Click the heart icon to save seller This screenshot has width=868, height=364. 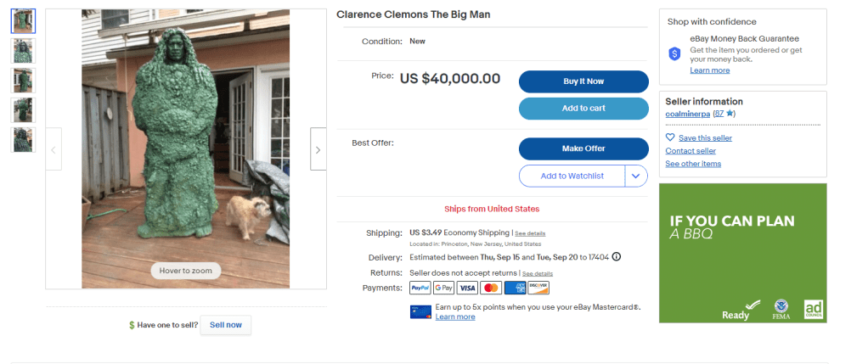tap(670, 137)
